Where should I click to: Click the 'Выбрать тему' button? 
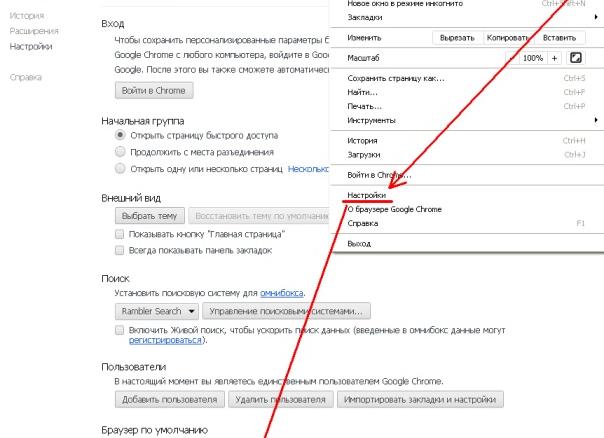tap(149, 216)
